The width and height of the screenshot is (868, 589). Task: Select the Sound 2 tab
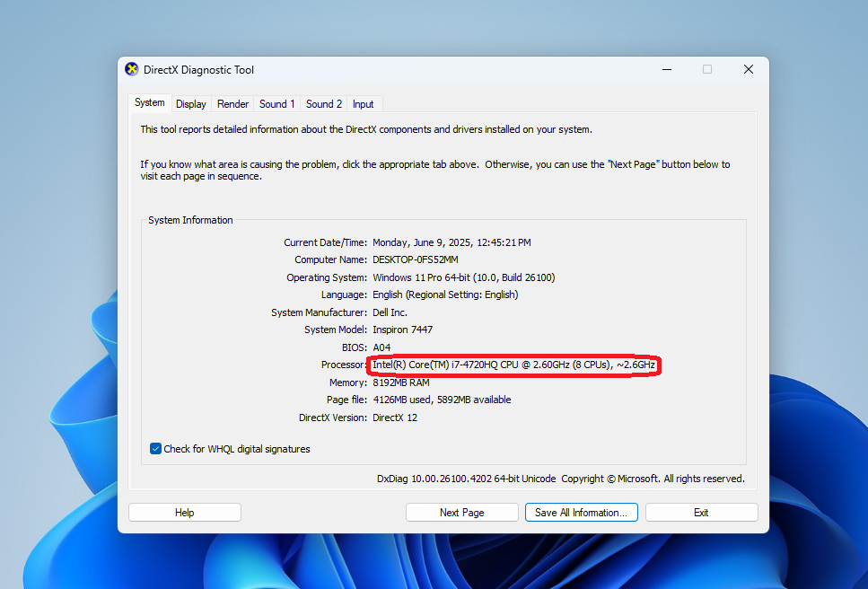[x=324, y=104]
